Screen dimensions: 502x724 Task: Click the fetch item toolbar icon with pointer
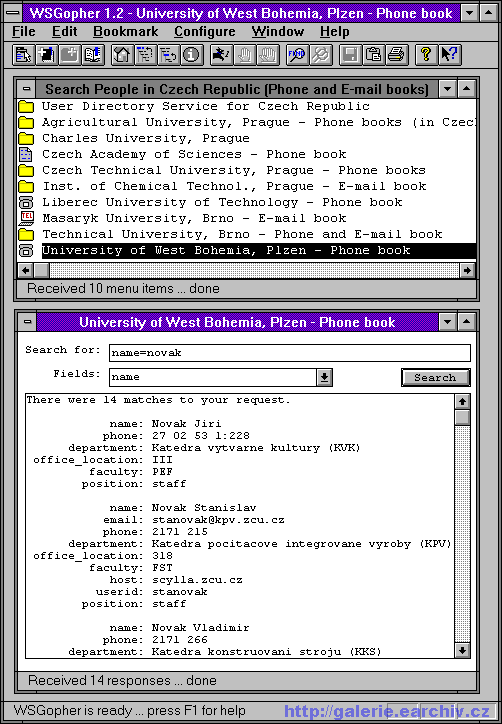coord(23,55)
